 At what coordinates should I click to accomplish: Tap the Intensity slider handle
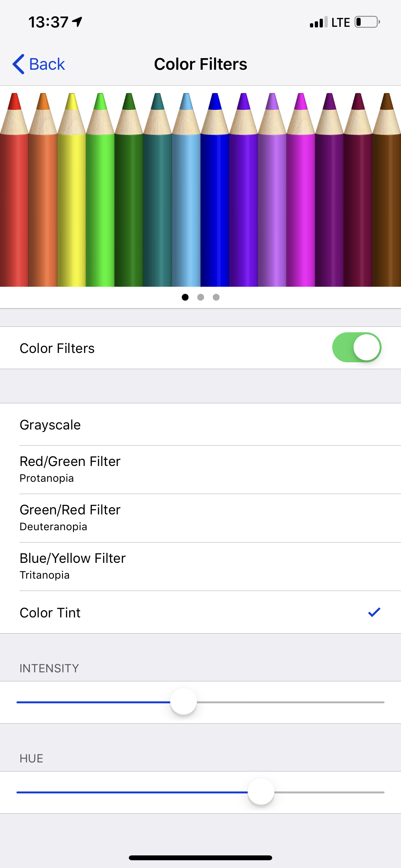pos(183,702)
